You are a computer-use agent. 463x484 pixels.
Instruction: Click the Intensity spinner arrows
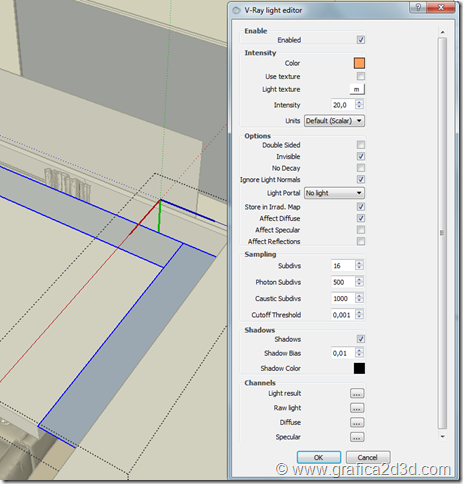click(x=359, y=105)
